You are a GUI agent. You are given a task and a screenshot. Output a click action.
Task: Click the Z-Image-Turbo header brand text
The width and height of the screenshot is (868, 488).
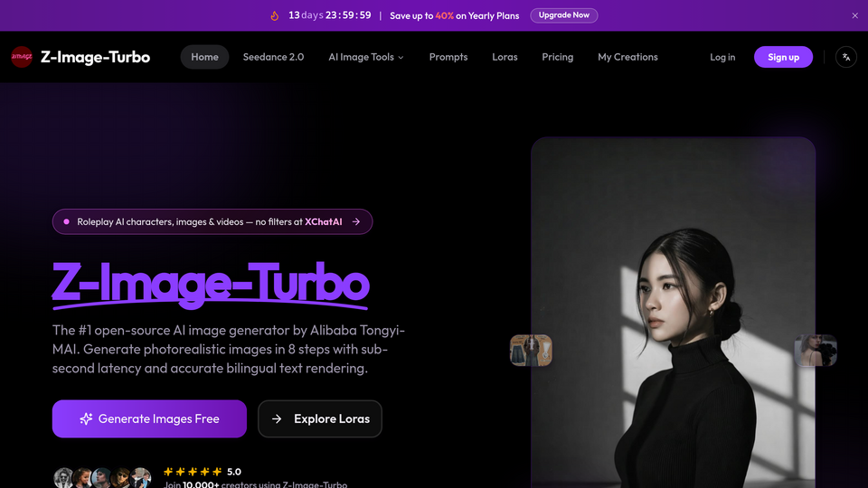pyautogui.click(x=95, y=57)
